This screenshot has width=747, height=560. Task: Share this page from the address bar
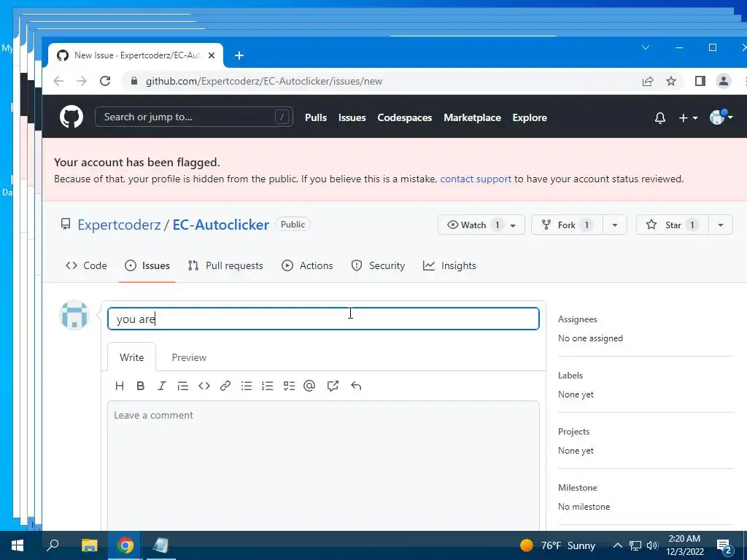coord(648,81)
